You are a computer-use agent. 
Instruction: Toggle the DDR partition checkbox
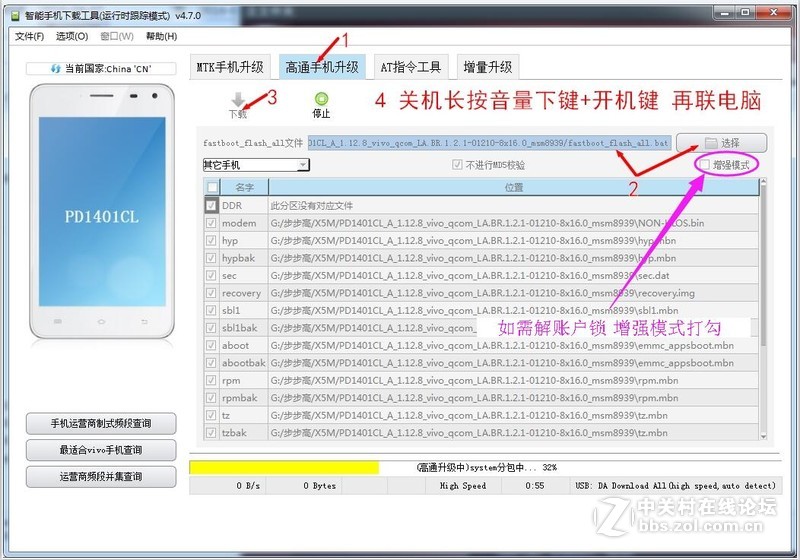pos(211,206)
